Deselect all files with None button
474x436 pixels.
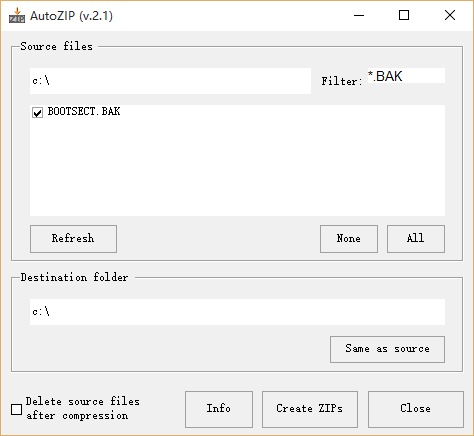tap(349, 239)
